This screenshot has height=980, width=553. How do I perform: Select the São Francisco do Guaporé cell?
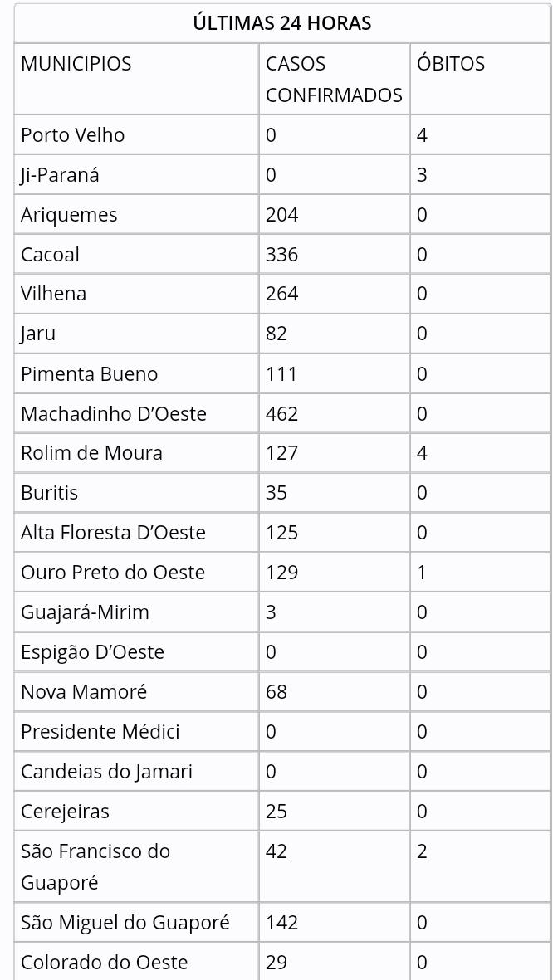(x=95, y=866)
